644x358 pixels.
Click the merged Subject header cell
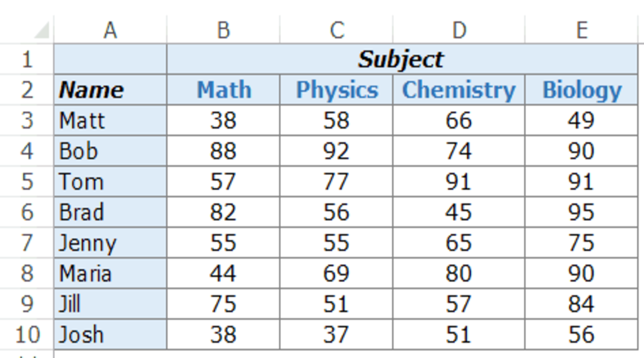pyautogui.click(x=402, y=59)
